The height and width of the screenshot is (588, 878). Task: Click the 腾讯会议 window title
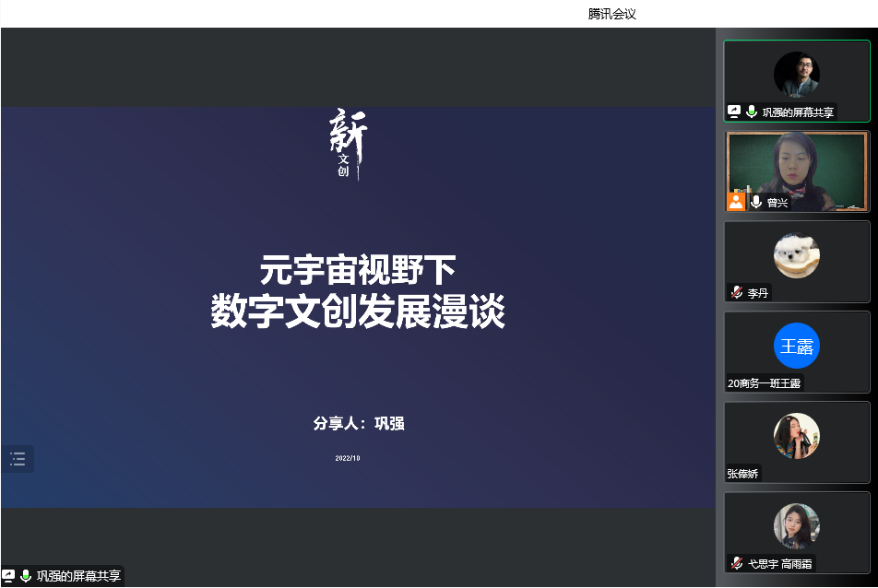tap(612, 14)
